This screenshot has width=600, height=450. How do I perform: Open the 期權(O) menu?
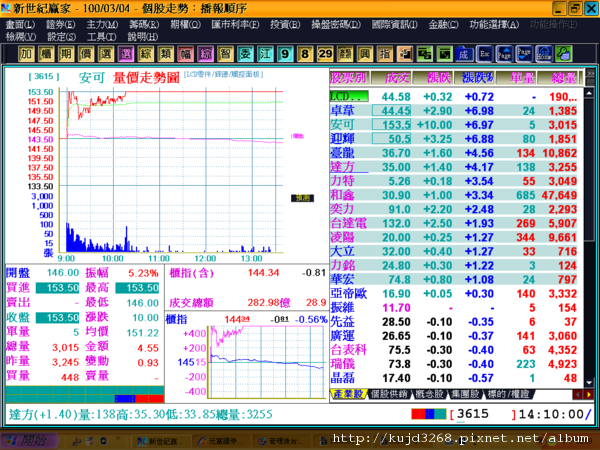coord(185,24)
